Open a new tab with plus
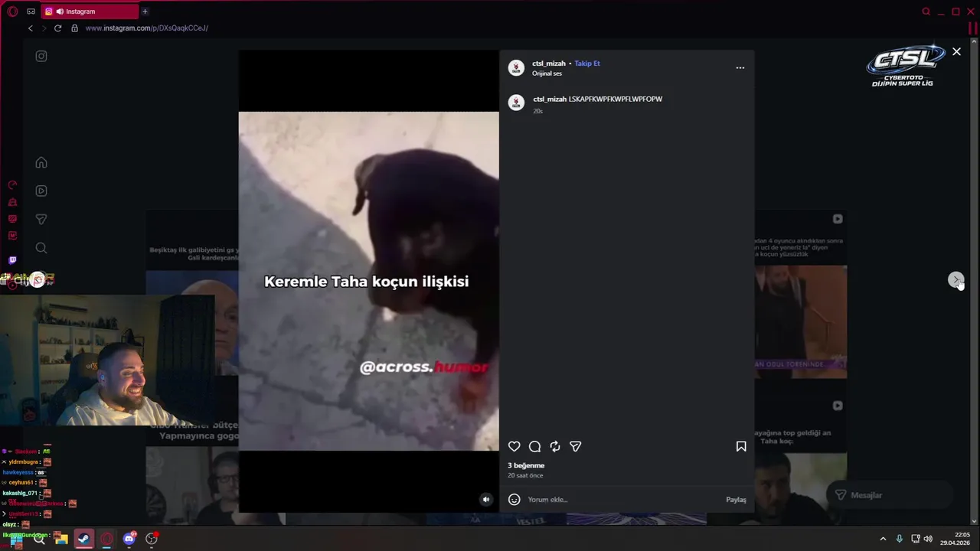Image resolution: width=980 pixels, height=551 pixels. [145, 11]
